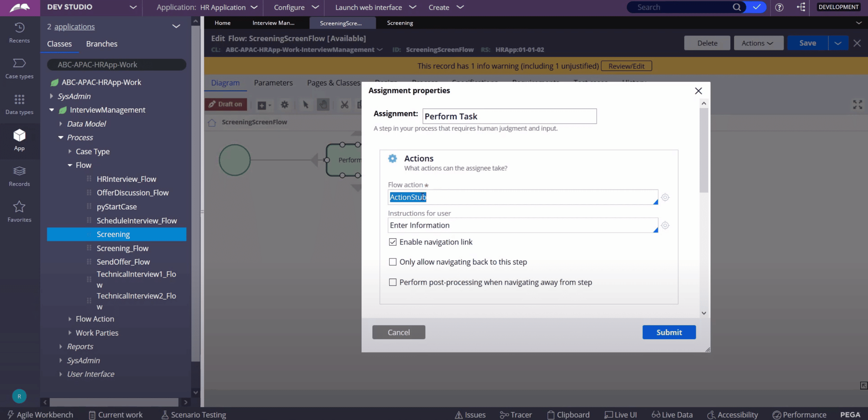Expand the Flow Action tree node

click(x=70, y=319)
